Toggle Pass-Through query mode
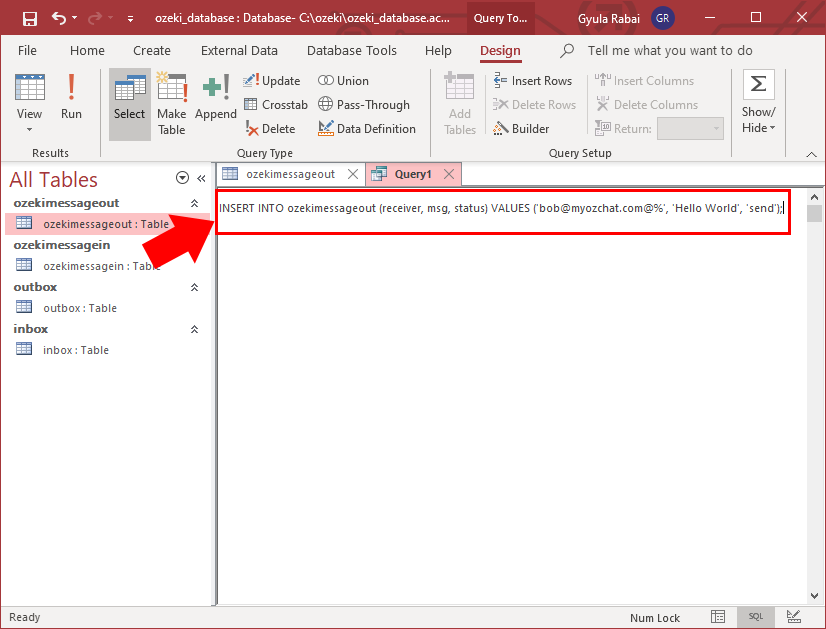The height and width of the screenshot is (629, 826). tap(367, 104)
